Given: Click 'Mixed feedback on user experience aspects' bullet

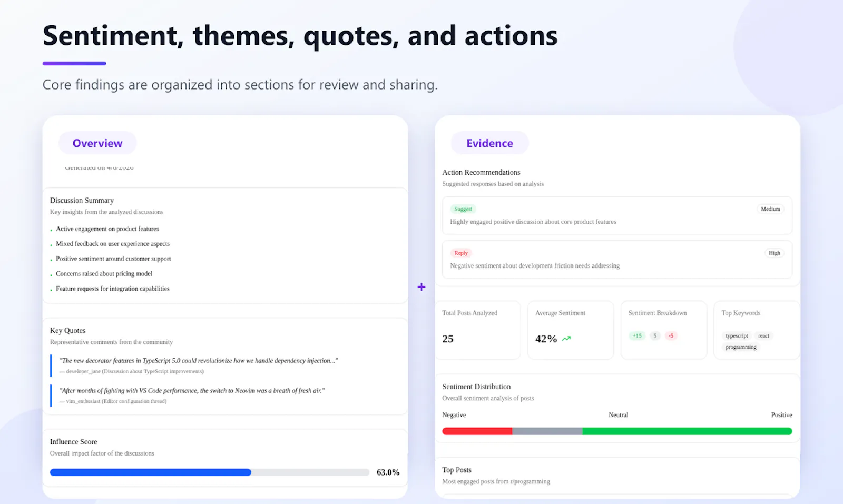Looking at the screenshot, I should pos(113,244).
